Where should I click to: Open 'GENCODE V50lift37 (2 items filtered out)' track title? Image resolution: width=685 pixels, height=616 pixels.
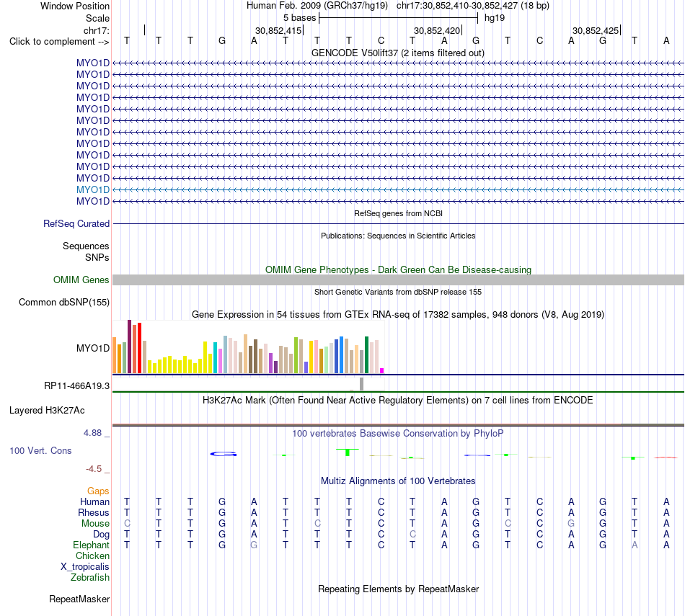click(398, 53)
